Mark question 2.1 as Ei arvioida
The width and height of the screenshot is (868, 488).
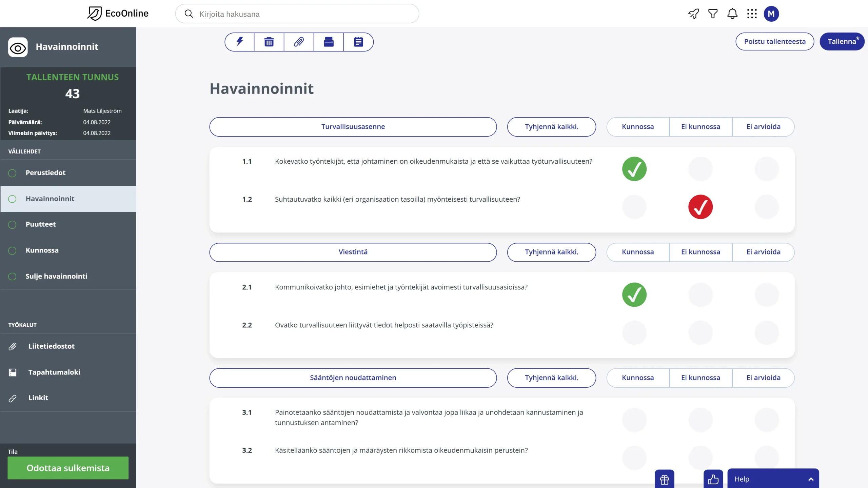click(x=767, y=294)
